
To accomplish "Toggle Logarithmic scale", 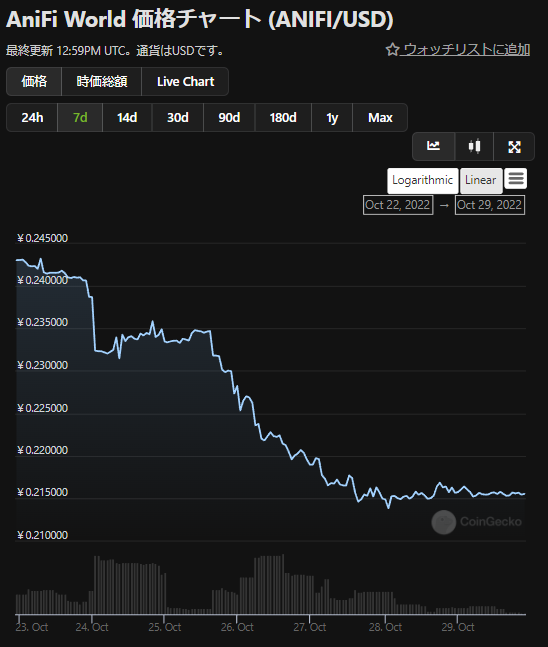I will point(423,180).
